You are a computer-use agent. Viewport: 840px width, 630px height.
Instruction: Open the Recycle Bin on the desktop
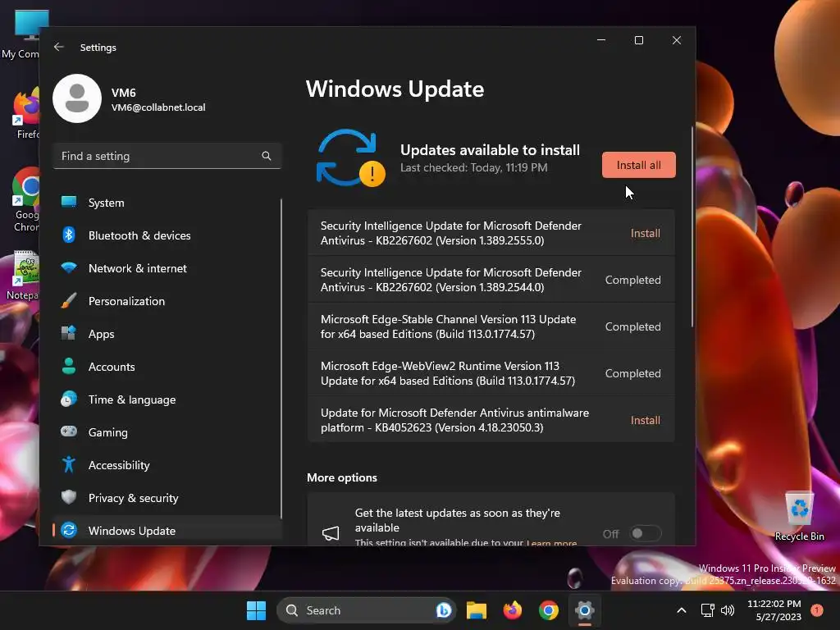(799, 517)
